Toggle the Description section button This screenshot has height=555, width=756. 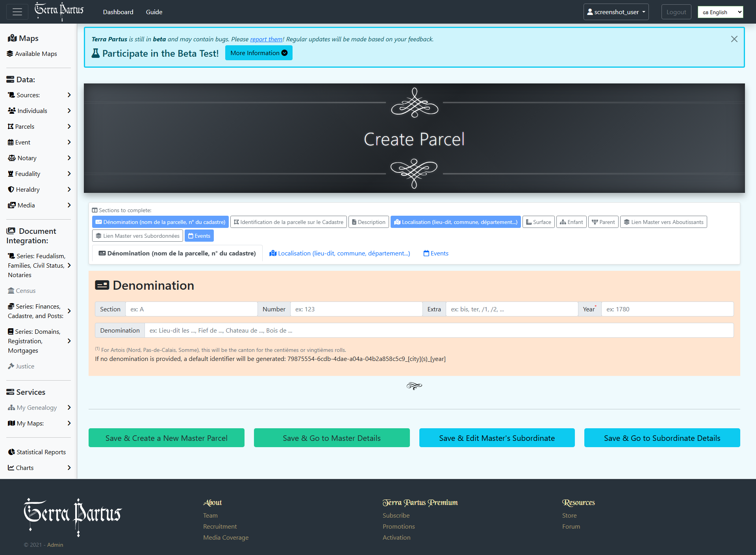pos(369,222)
